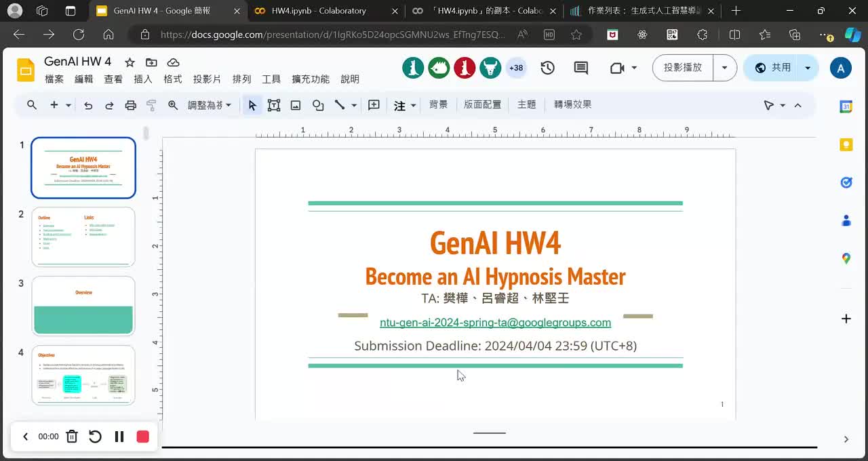Open the 編輯 menu
The width and height of the screenshot is (868, 461).
[84, 79]
